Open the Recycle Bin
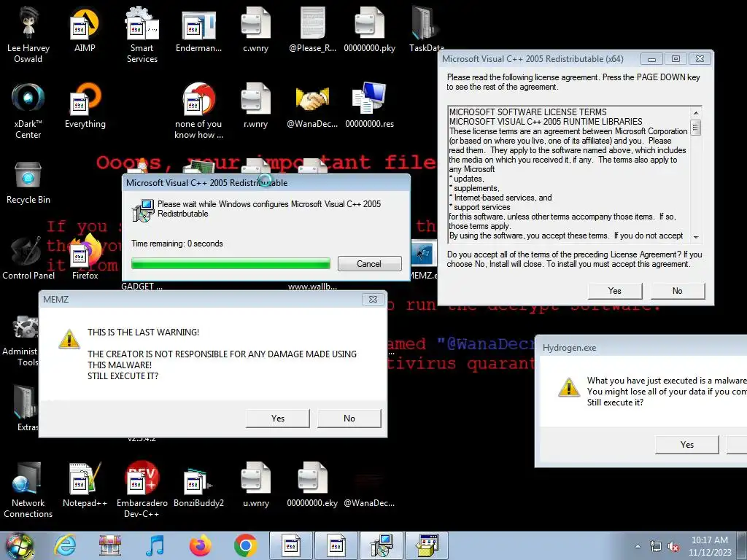 pos(28,183)
